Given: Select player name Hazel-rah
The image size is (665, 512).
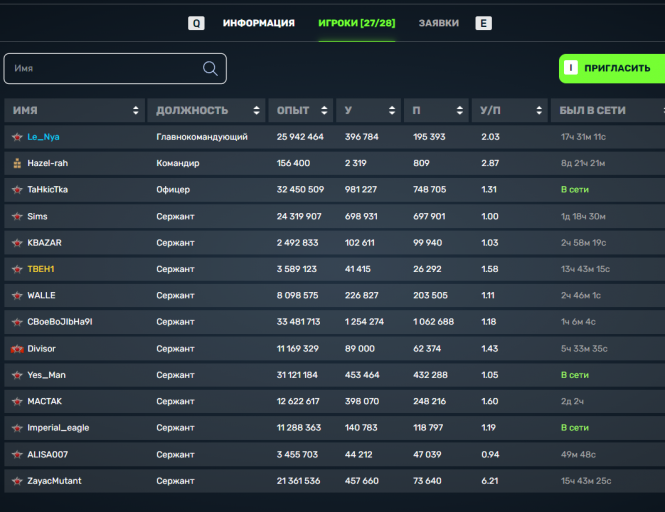Looking at the screenshot, I should click(48, 163).
